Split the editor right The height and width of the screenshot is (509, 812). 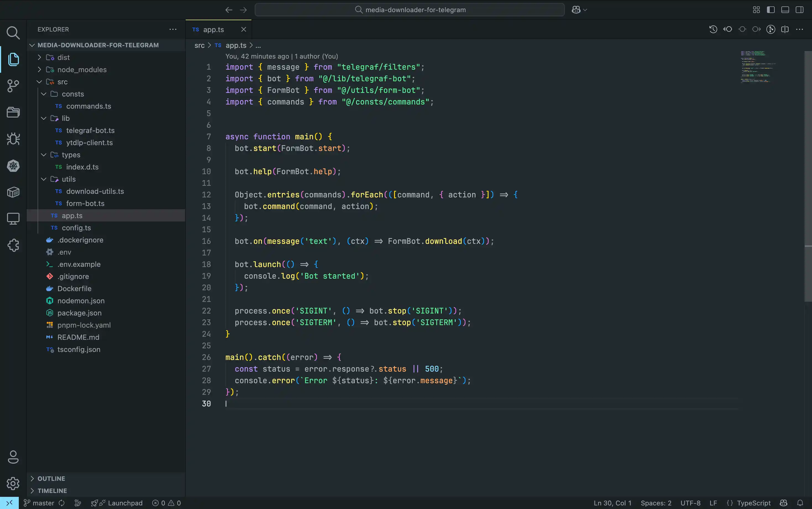[785, 29]
